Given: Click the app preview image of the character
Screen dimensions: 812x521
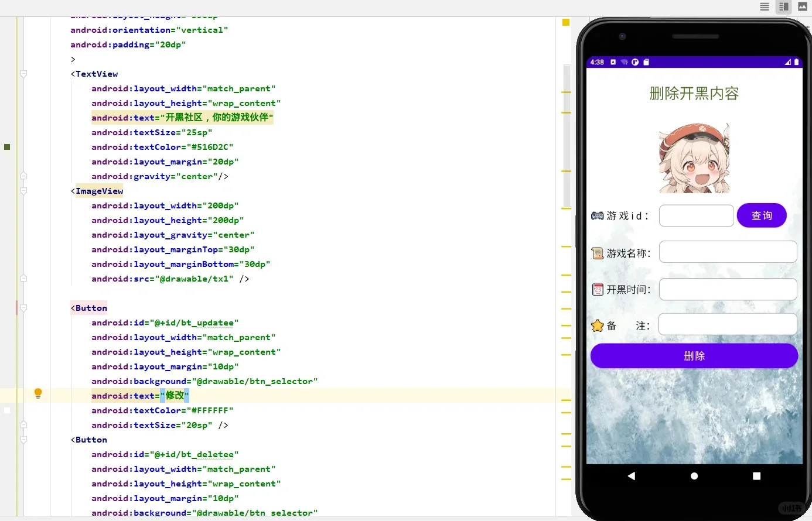Looking at the screenshot, I should pos(694,157).
